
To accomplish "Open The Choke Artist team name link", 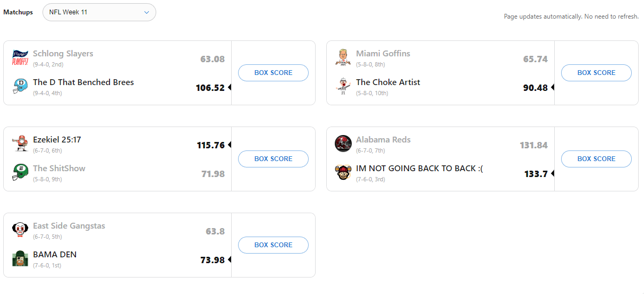I will (x=388, y=82).
